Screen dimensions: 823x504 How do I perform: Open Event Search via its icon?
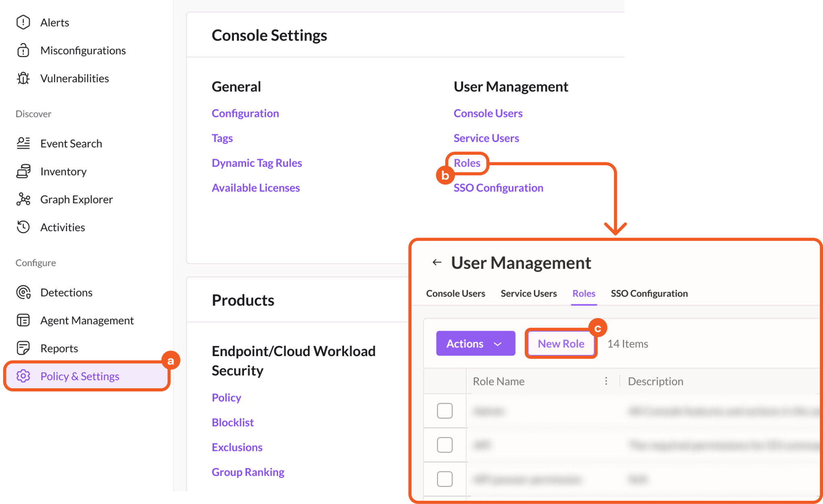pos(23,143)
